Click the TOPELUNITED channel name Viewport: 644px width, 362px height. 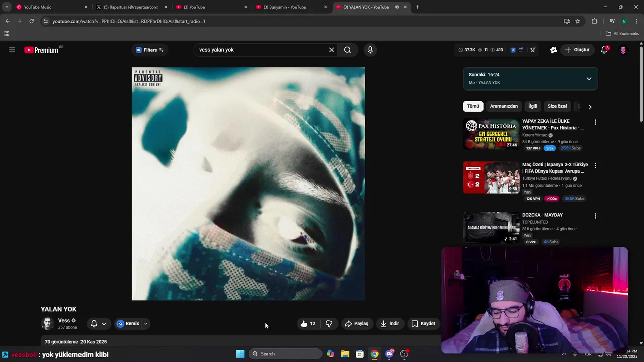[535, 222]
